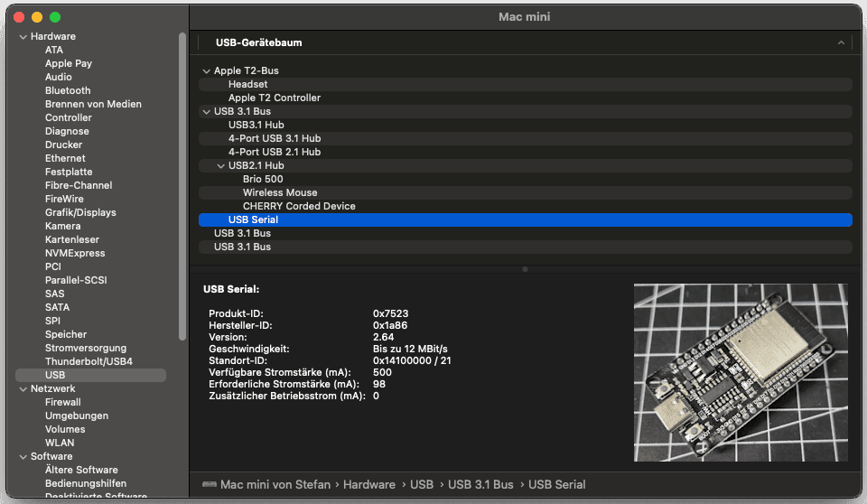Select the Wireless Mouse device
The width and height of the screenshot is (867, 504).
tap(526, 193)
